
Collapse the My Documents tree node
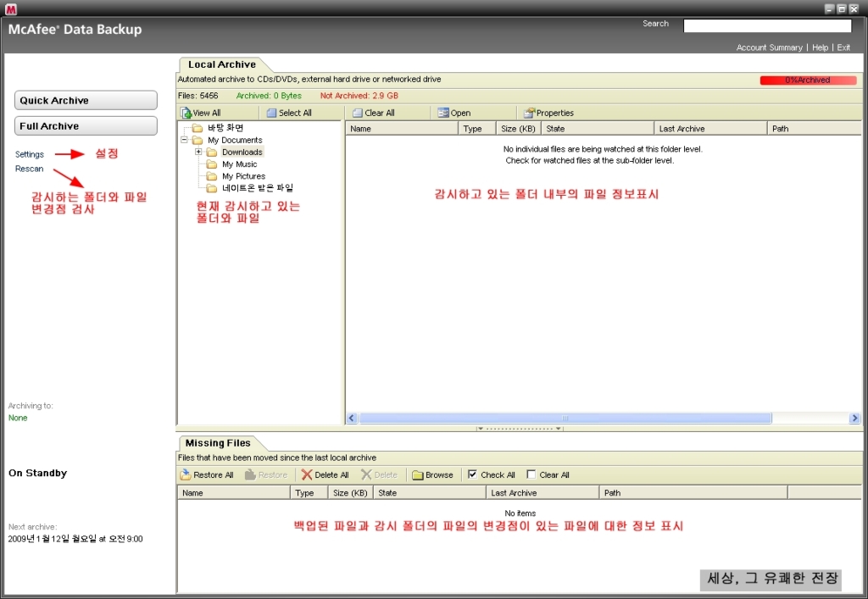[x=184, y=140]
